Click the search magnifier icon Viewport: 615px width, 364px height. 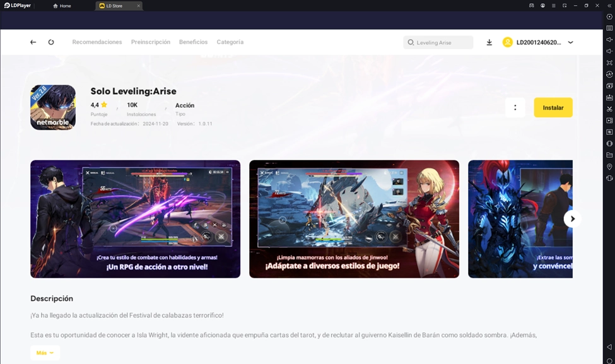[x=410, y=42]
